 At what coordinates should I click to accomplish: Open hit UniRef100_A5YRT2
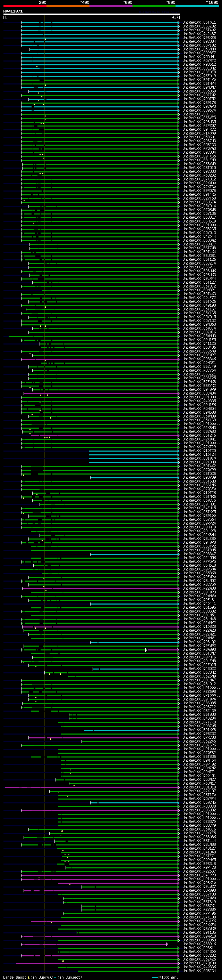point(199,61)
